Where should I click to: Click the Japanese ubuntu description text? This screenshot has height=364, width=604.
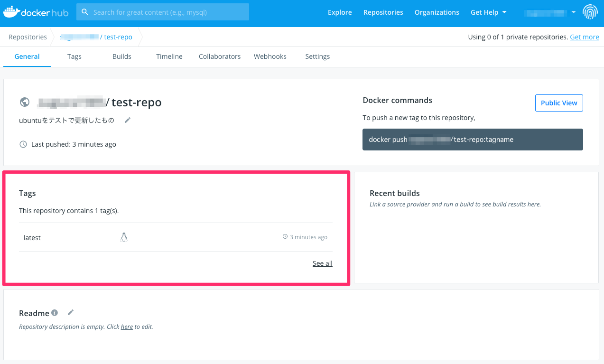pyautogui.click(x=66, y=120)
